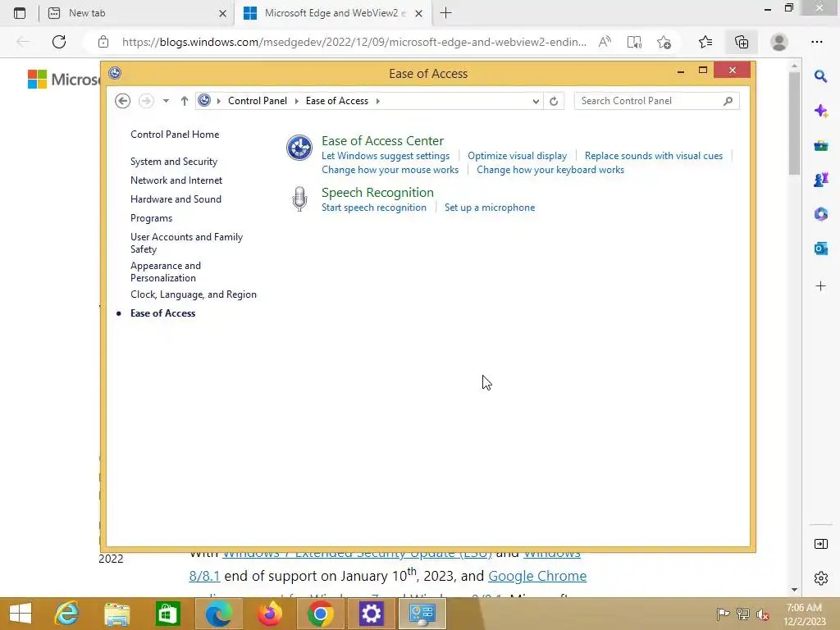Go up one level in Control Panel
This screenshot has height=630, width=840.
(x=185, y=101)
